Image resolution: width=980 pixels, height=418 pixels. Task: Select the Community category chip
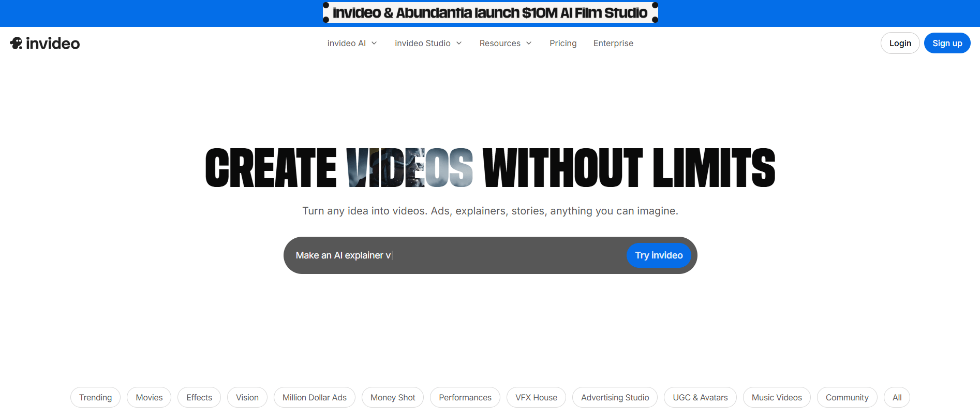847,397
